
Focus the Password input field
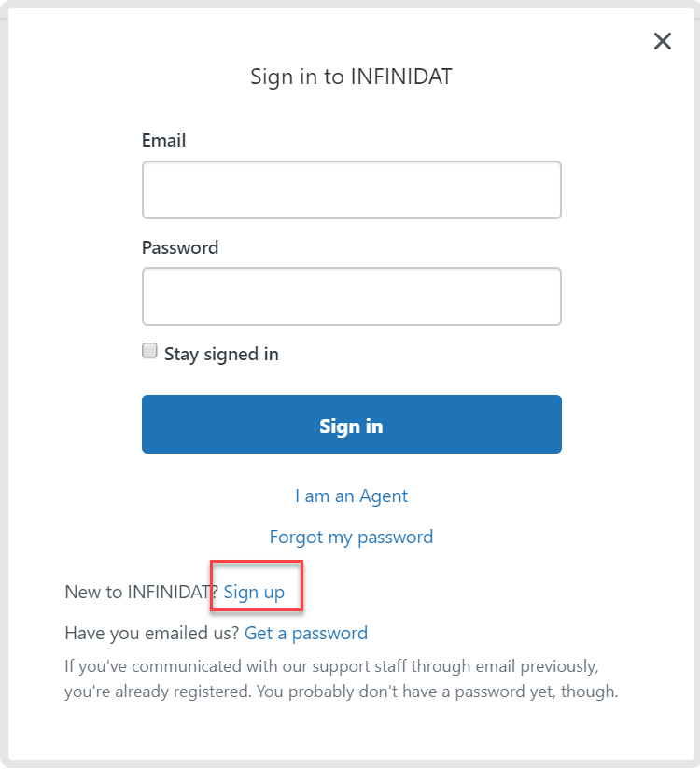pos(351,296)
